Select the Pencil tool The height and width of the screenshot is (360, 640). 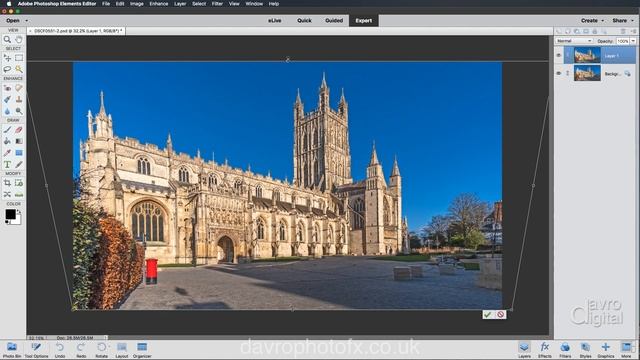[x=19, y=164]
